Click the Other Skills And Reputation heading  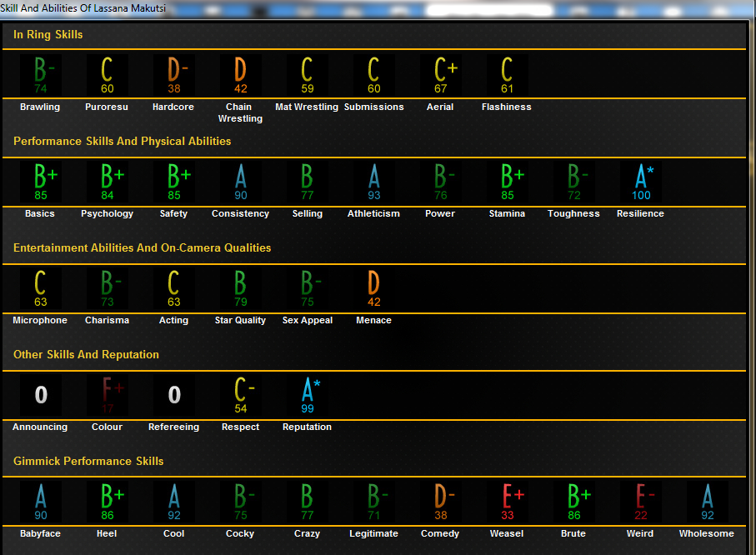86,354
